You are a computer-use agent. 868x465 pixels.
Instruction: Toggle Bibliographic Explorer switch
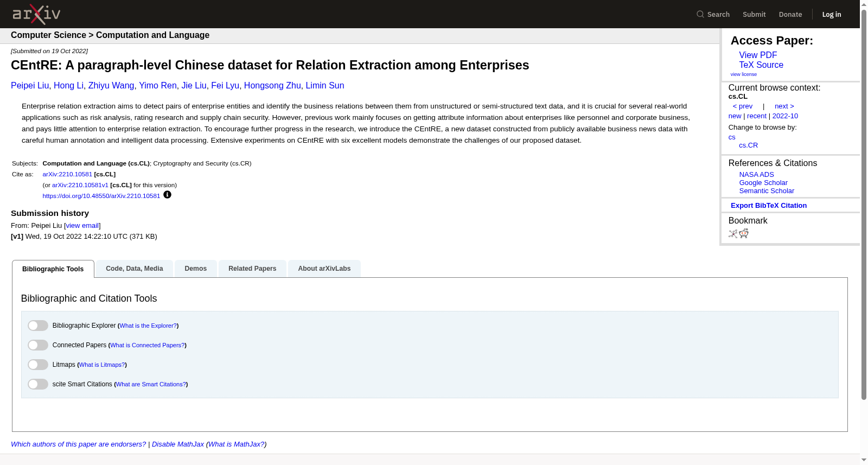tap(38, 326)
